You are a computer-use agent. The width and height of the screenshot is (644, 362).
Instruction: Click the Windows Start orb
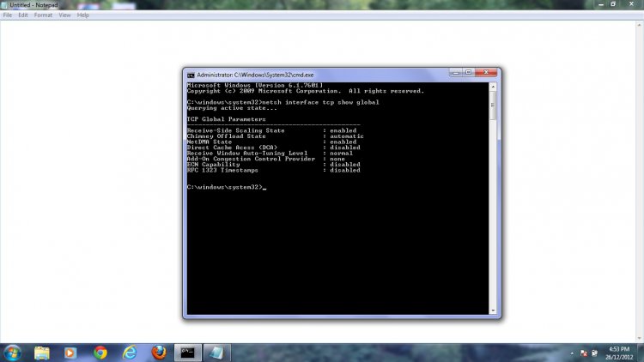click(12, 353)
